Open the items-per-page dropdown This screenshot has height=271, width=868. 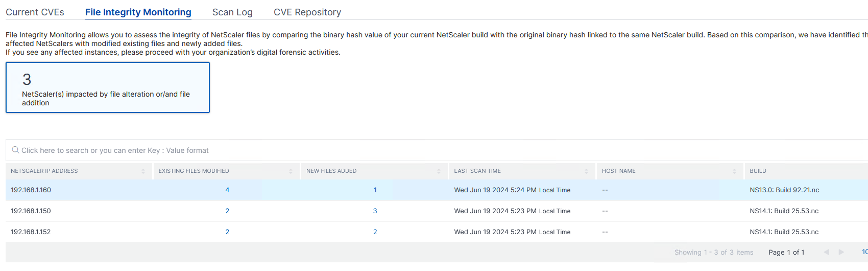(x=864, y=252)
